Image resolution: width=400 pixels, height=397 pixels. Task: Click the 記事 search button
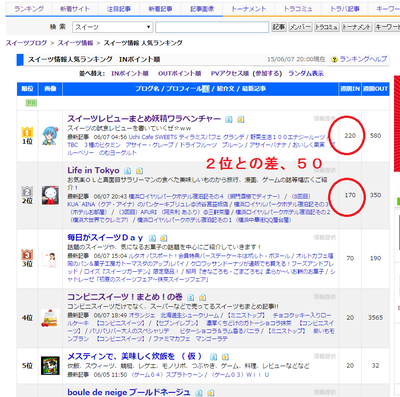(279, 27)
